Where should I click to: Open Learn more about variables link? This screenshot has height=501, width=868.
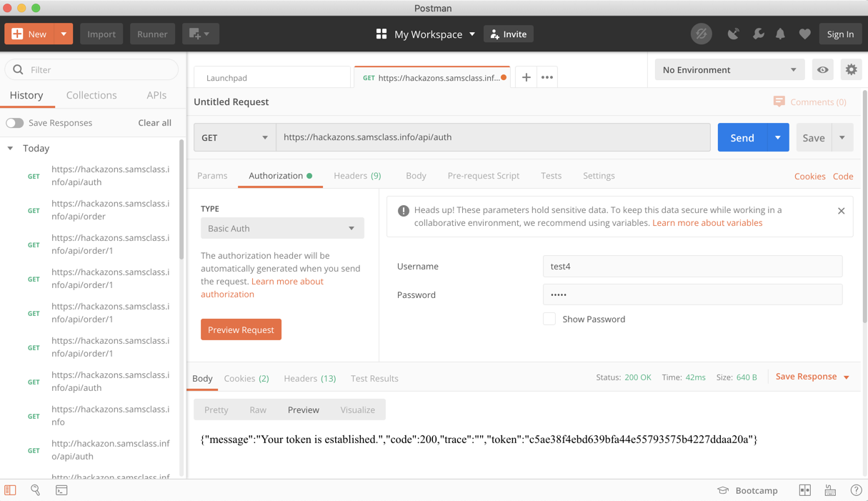(707, 223)
